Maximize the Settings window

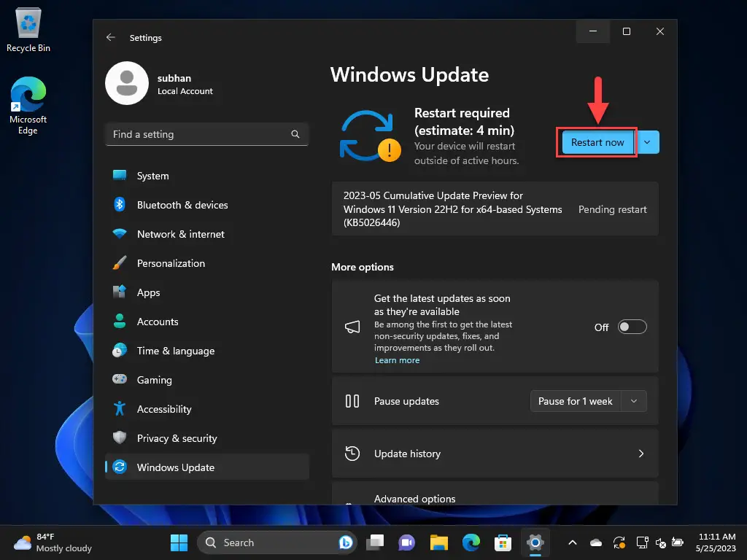point(627,31)
